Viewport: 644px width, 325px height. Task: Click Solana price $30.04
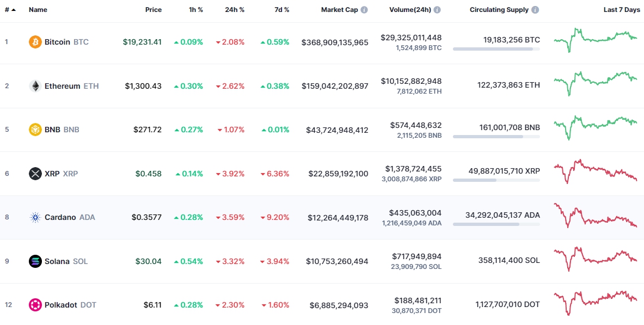click(x=149, y=261)
